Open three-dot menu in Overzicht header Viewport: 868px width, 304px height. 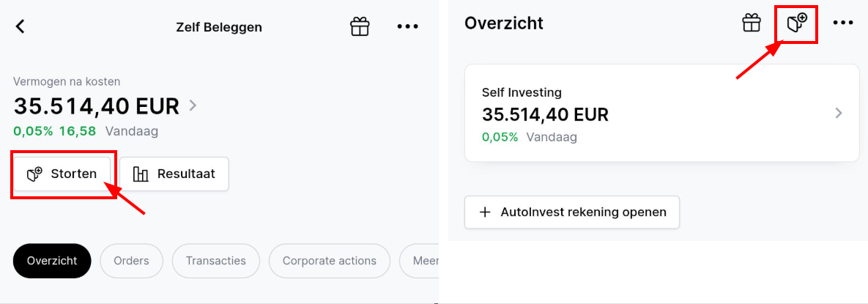(843, 23)
